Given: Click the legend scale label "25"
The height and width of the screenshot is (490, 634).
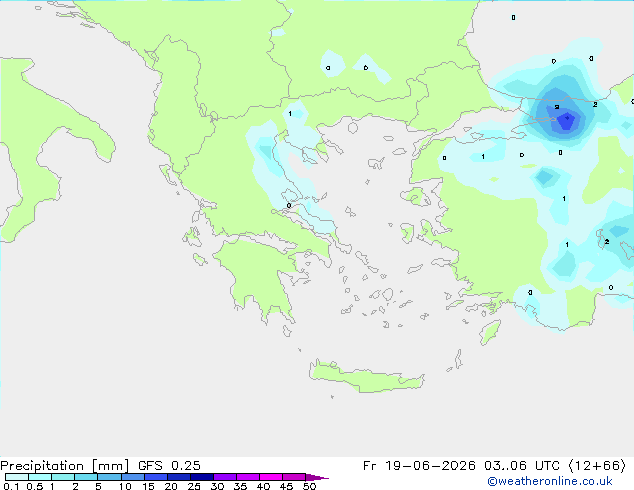Looking at the screenshot, I should [194, 486].
